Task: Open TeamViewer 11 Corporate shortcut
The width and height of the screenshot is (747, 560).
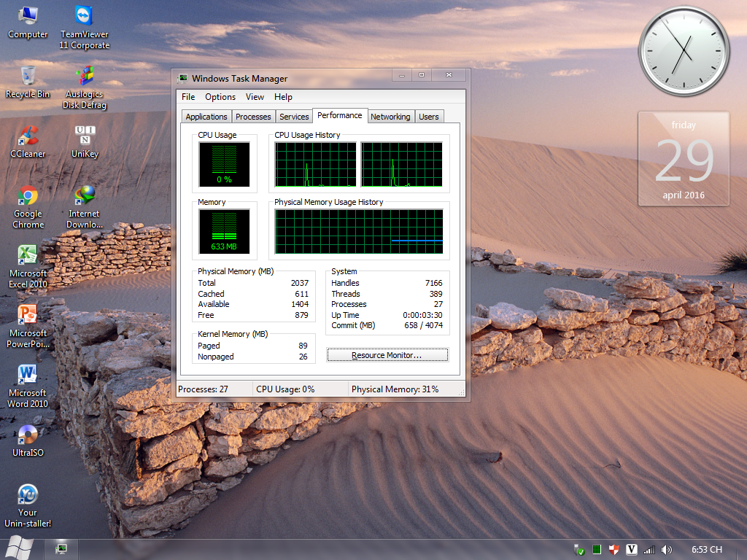Action: (x=85, y=28)
